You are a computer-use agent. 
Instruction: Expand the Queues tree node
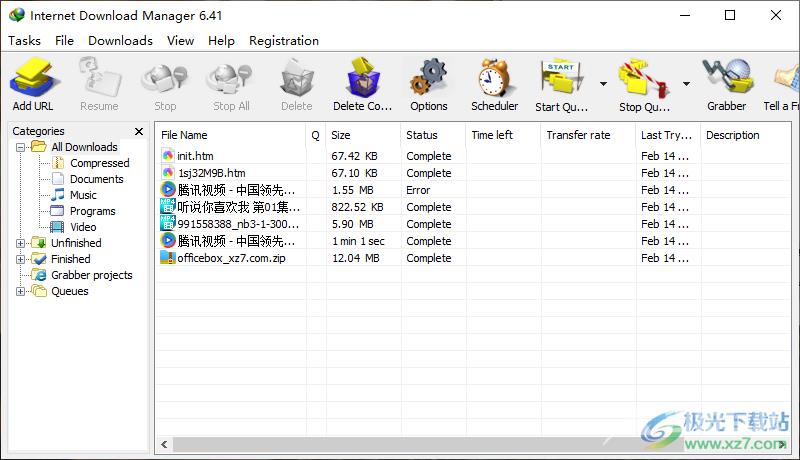click(x=20, y=291)
